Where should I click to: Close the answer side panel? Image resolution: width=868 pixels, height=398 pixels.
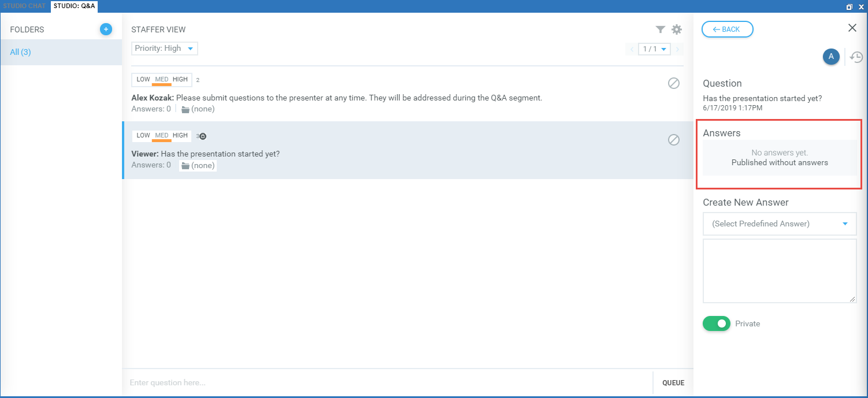pos(852,28)
